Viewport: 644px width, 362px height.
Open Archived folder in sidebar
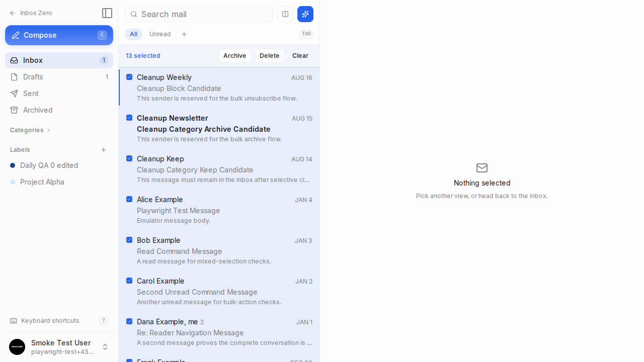coord(59,110)
